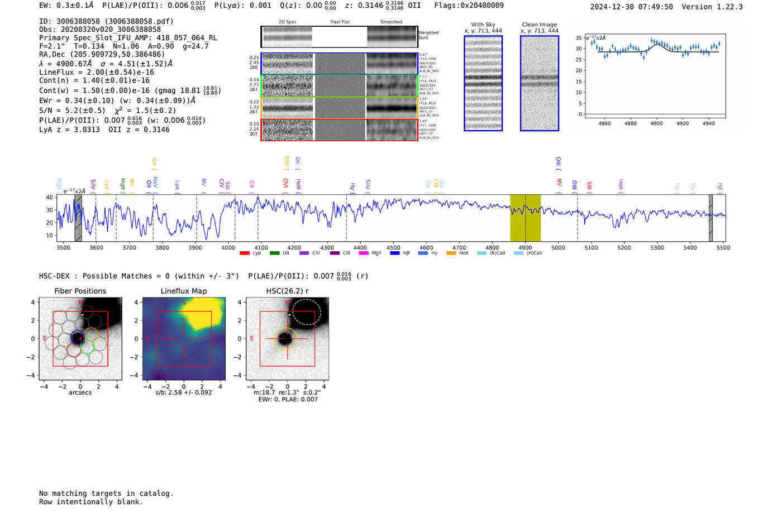The image size is (782, 532).
Task: Click the 'm:18.7 re:1.3" s:0.2"' caption
Action: [x=287, y=392]
